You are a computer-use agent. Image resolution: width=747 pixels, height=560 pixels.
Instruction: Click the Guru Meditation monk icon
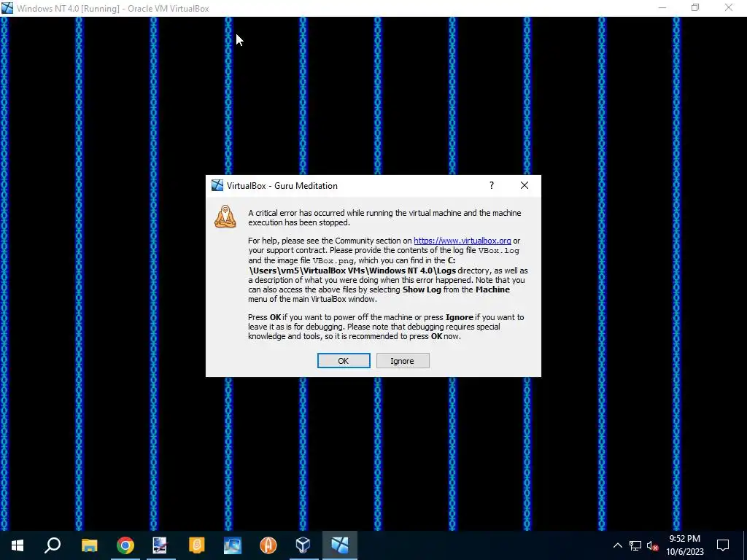coord(225,217)
